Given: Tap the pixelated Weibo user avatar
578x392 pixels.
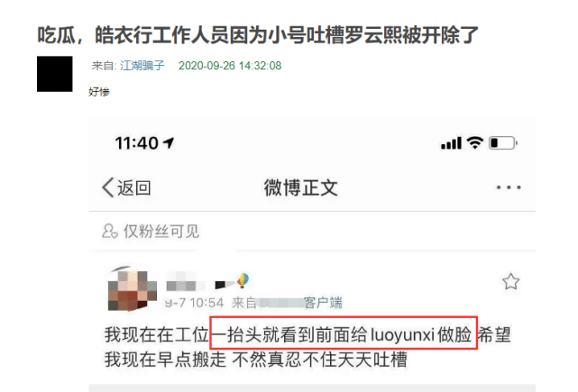Looking at the screenshot, I should [x=132, y=289].
